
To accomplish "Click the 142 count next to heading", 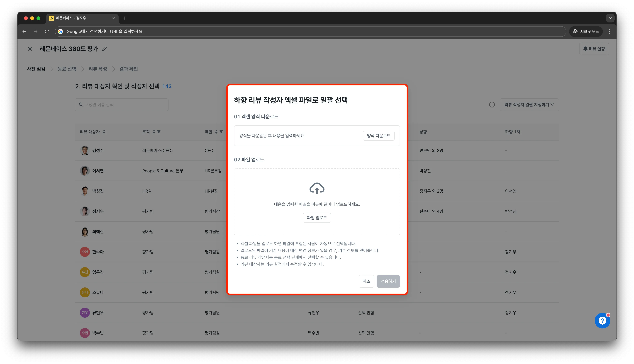I will [167, 86].
